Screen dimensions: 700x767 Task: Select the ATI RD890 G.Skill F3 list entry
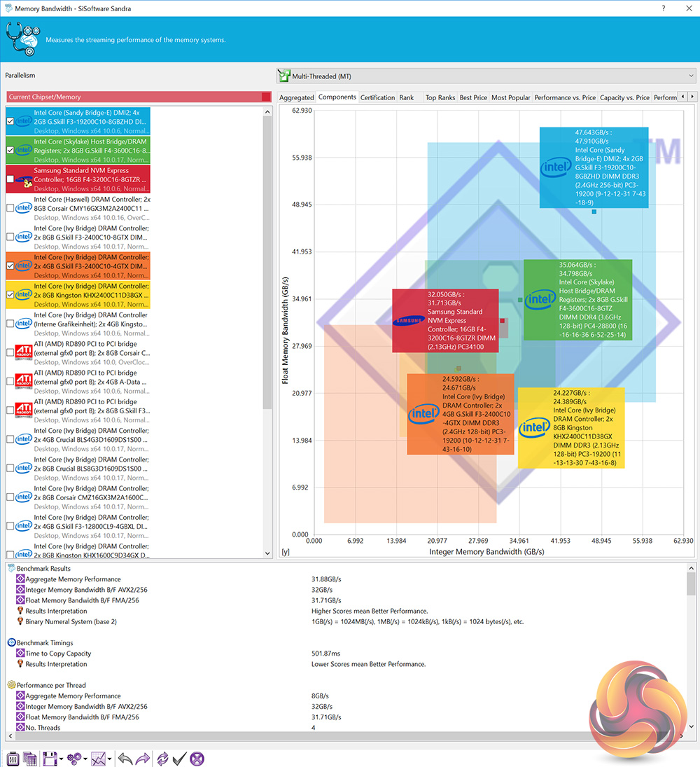coord(78,410)
